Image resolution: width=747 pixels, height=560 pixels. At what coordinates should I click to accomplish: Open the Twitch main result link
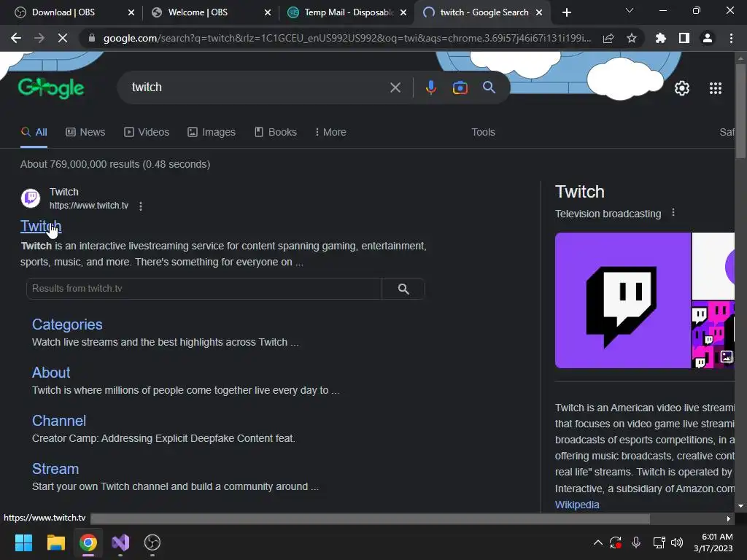click(41, 226)
